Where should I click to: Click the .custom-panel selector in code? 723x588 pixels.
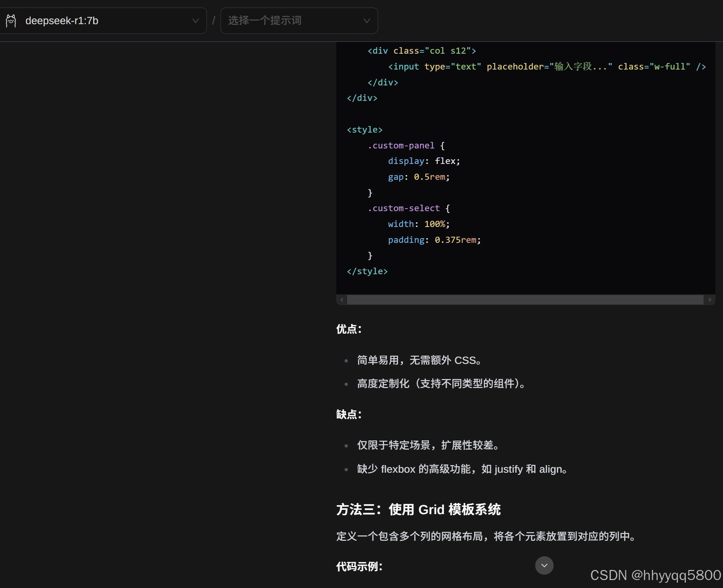pos(401,146)
